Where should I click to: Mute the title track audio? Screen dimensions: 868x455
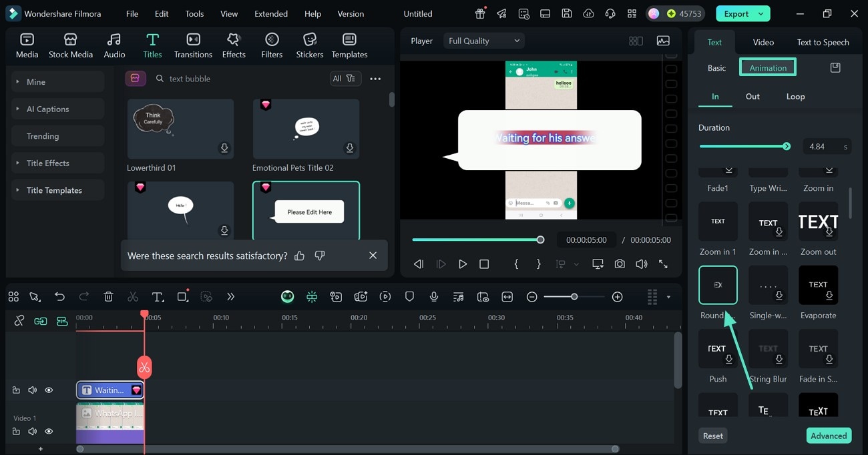click(x=32, y=390)
